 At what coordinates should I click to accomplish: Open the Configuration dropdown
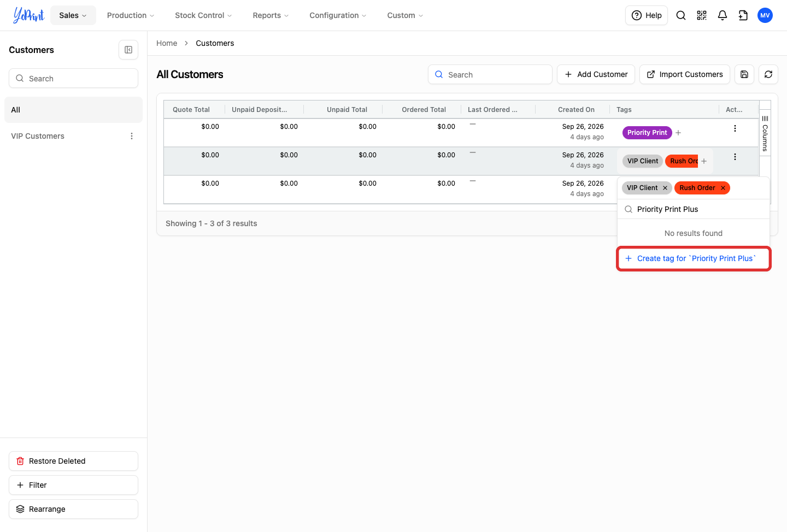pyautogui.click(x=338, y=15)
